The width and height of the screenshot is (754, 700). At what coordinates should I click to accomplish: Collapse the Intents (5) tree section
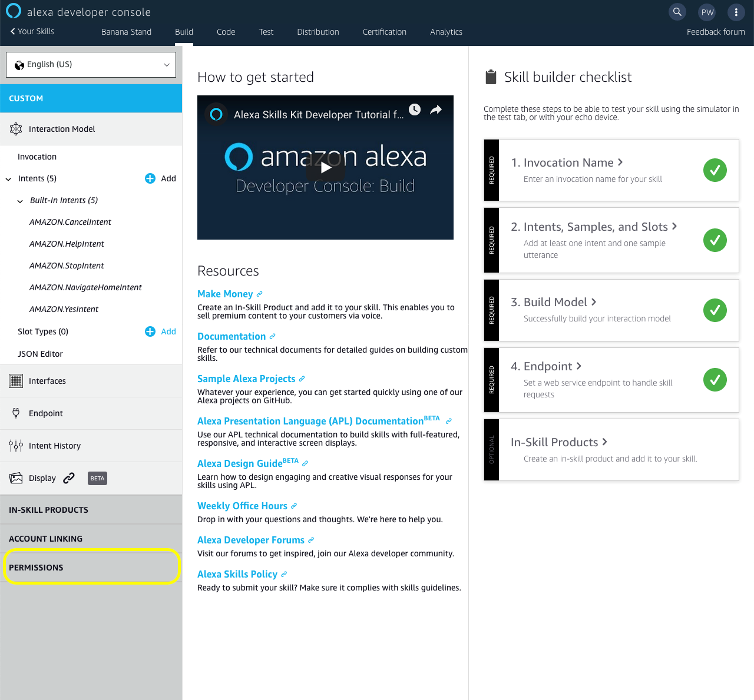8,179
